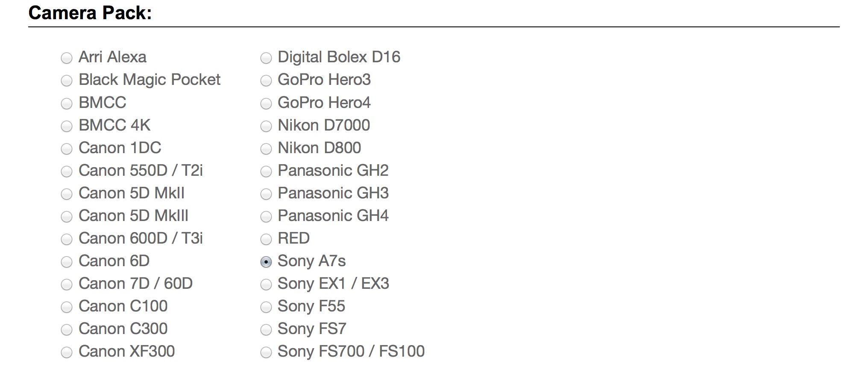Choose the RED camera pack
868x372 pixels.
[266, 238]
